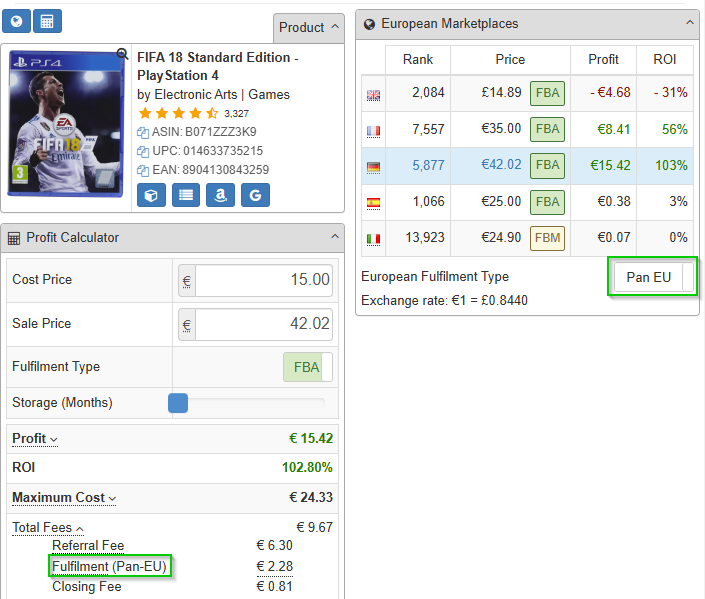Viewport: 705px width, 599px height.
Task: Collapse the Profit Calculator panel chevron
Action: tap(335, 236)
